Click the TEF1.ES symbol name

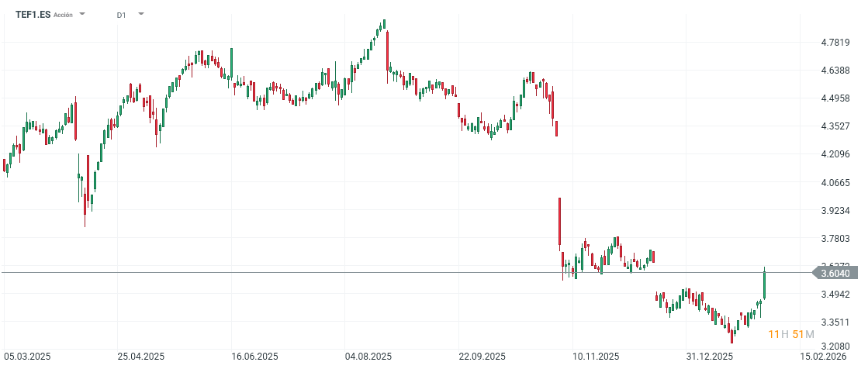point(33,15)
